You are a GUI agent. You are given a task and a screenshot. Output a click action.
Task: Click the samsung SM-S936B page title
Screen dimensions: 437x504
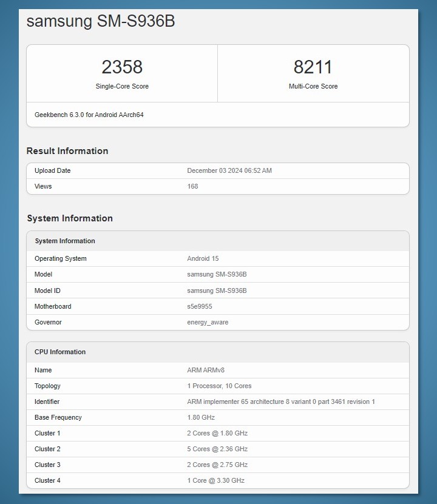pyautogui.click(x=101, y=21)
